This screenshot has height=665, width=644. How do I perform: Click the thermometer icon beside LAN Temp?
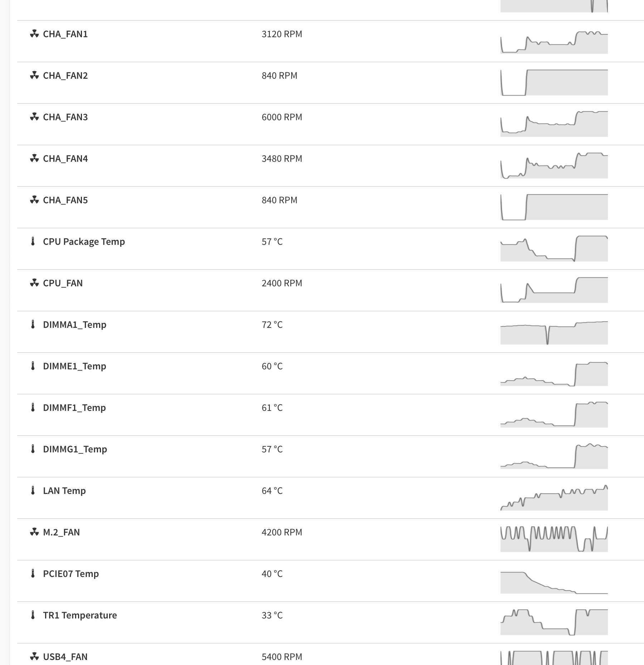33,491
